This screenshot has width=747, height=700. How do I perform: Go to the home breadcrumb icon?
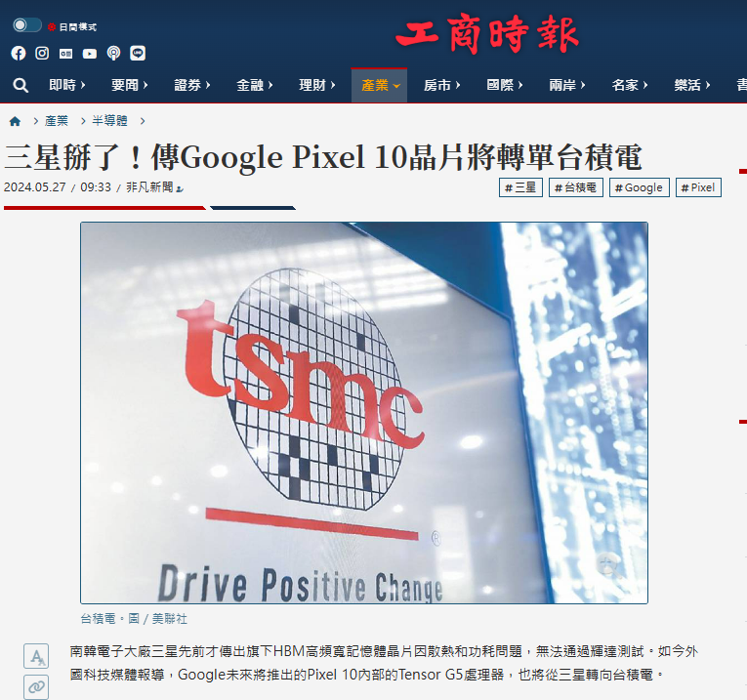(15, 121)
